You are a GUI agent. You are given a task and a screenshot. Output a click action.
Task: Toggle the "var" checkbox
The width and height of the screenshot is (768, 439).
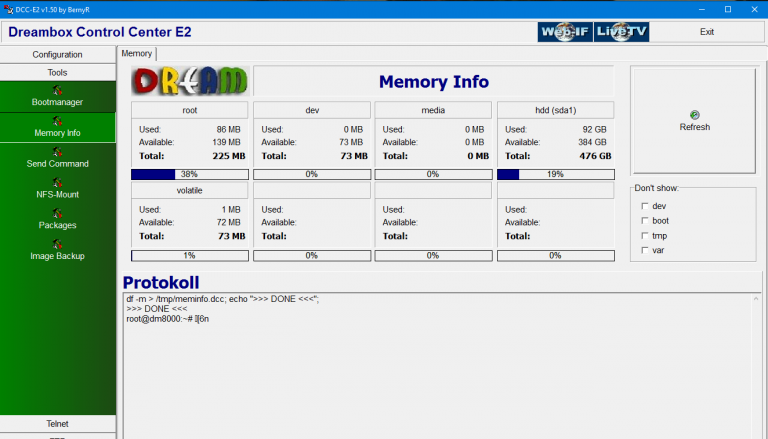coord(645,250)
